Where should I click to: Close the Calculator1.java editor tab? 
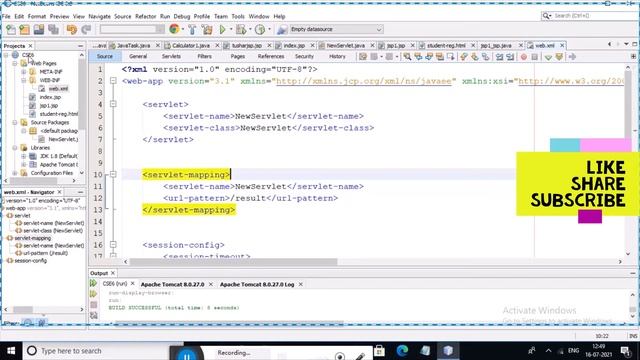[217, 45]
